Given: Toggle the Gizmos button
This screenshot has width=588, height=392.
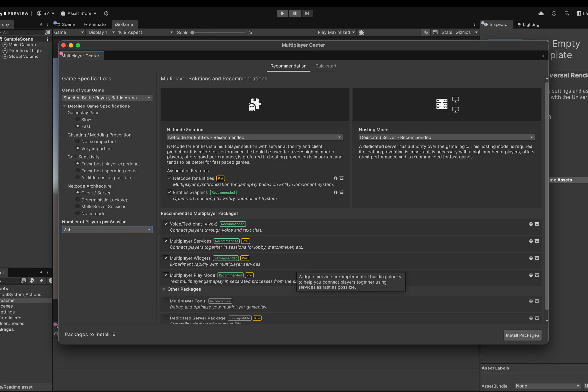Looking at the screenshot, I should (x=463, y=32).
